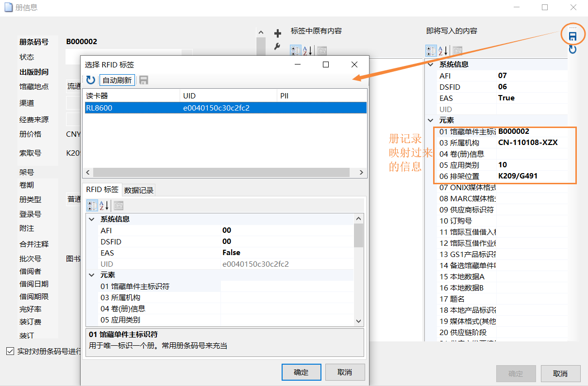The height and width of the screenshot is (386, 588).
Task: Click property pages icon under 即将写入的内容
Action: click(457, 50)
